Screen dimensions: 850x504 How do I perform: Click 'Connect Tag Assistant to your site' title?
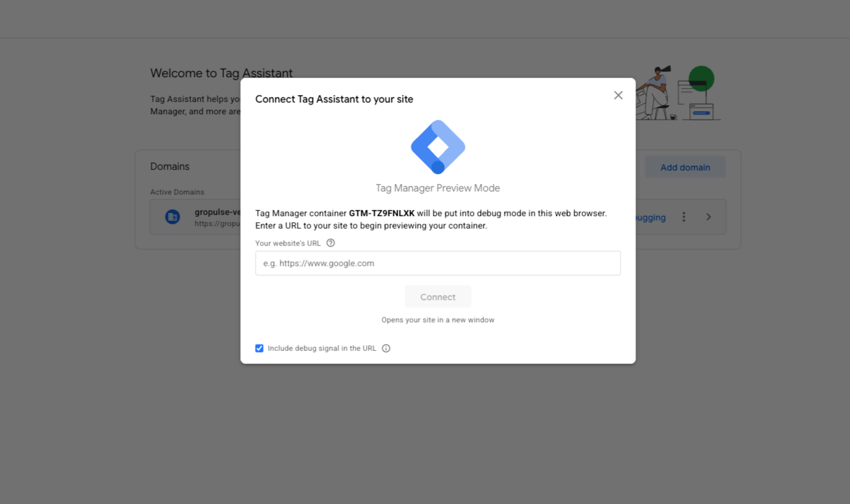click(334, 99)
